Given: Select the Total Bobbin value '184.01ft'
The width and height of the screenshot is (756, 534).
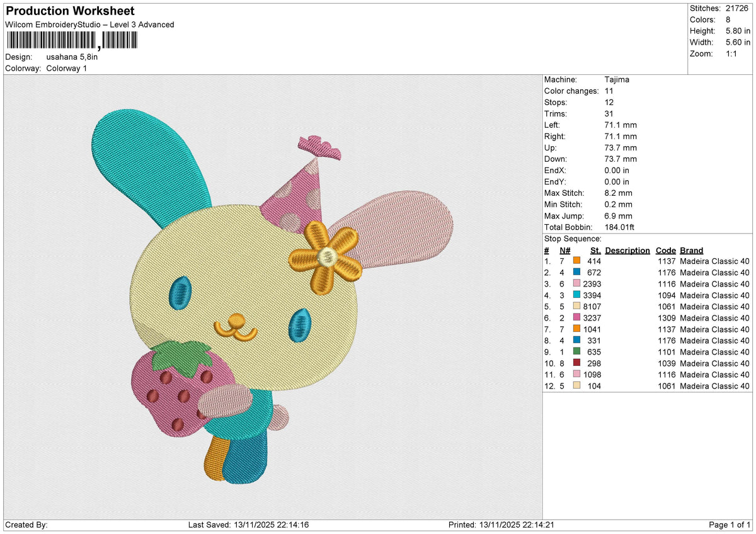Looking at the screenshot, I should (621, 227).
